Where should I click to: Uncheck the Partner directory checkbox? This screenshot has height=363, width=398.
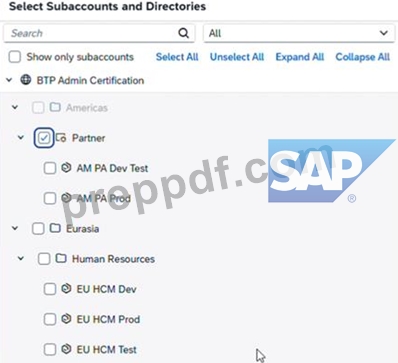coord(44,138)
